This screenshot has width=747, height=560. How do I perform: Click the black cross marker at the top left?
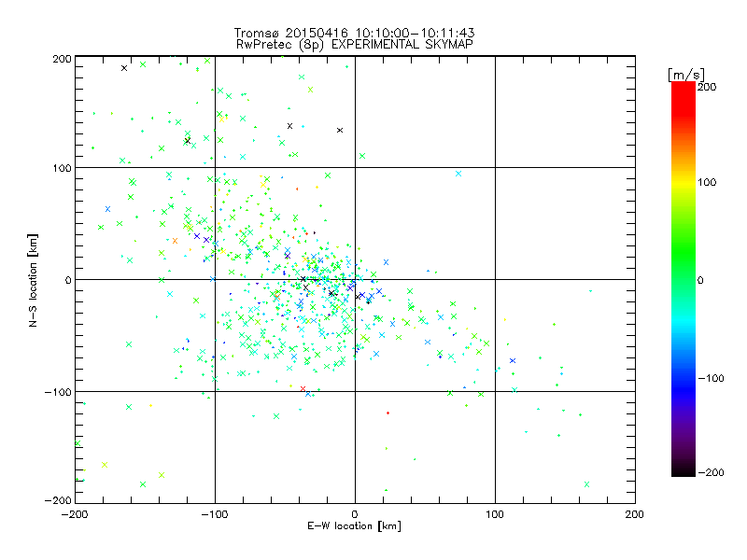pyautogui.click(x=124, y=68)
